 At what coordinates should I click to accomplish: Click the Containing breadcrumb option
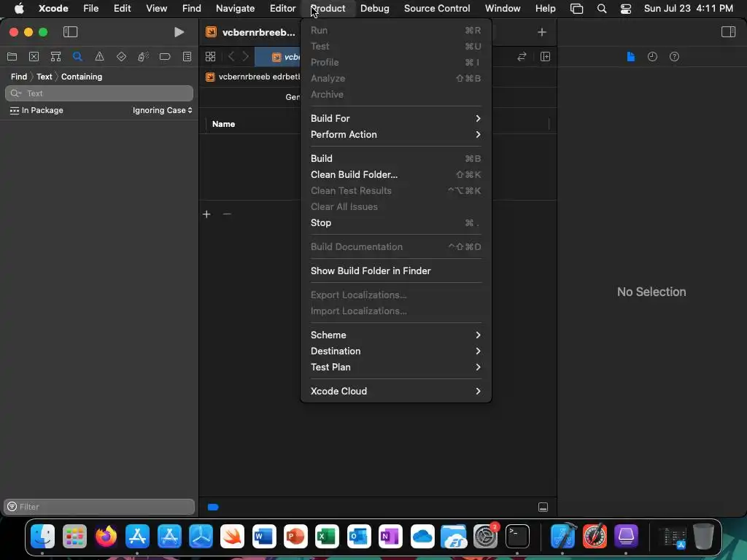point(82,77)
